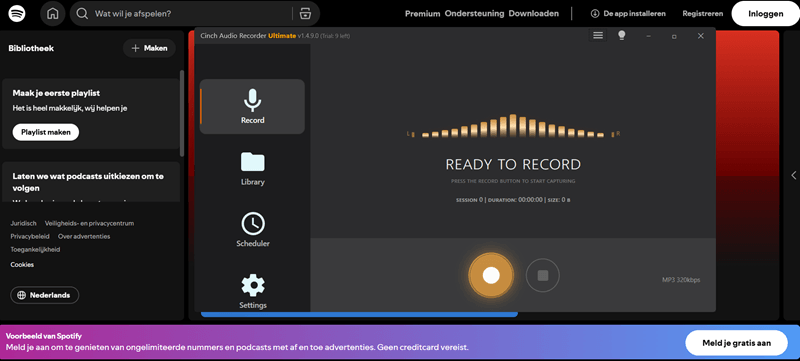Expand the Spotify right panel chevron
This screenshot has width=800, height=361.
pyautogui.click(x=793, y=175)
